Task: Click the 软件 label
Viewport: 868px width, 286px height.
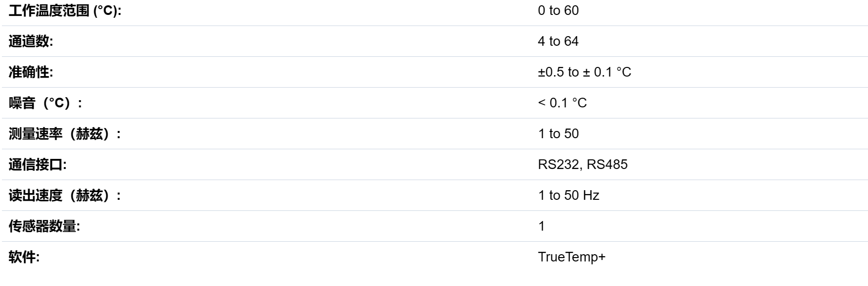Action: (24, 257)
